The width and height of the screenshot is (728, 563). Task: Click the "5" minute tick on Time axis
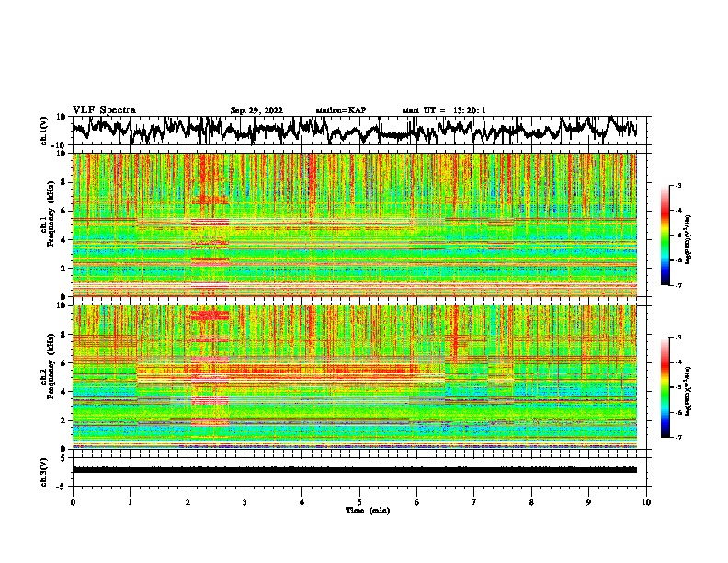(359, 502)
